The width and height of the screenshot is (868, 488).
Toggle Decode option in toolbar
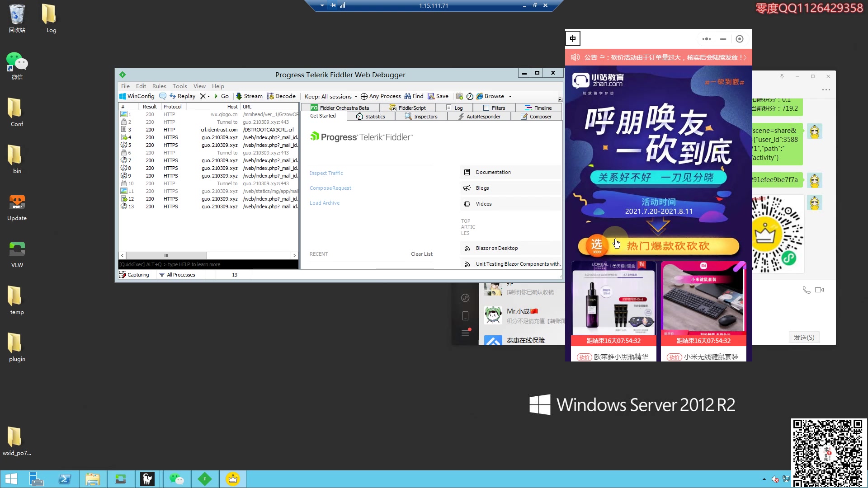[281, 96]
